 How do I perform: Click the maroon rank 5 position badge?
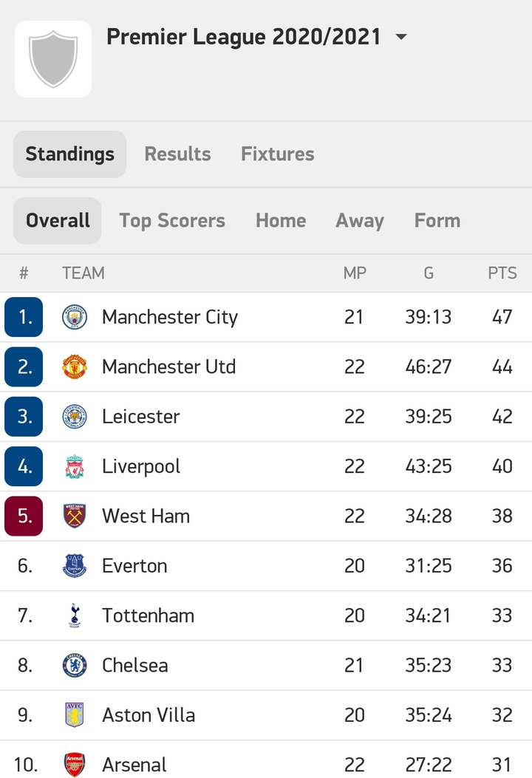point(24,516)
